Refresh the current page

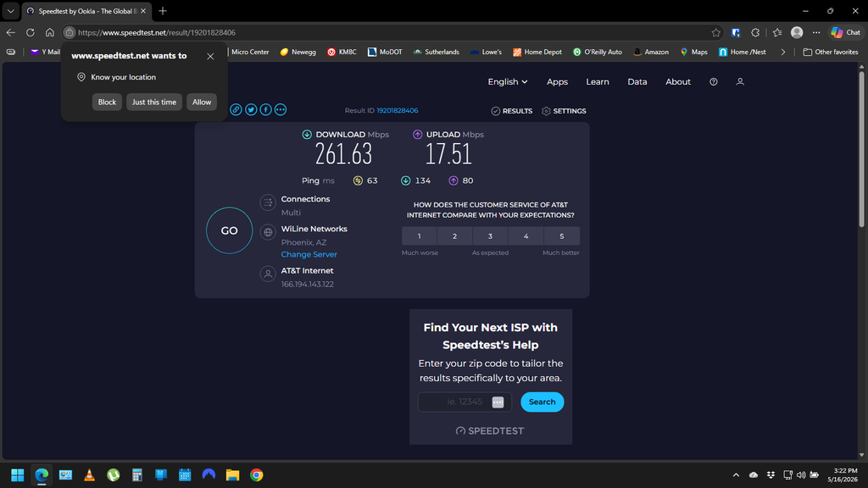(31, 33)
